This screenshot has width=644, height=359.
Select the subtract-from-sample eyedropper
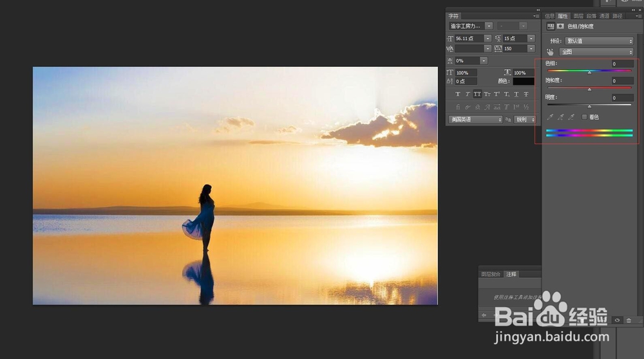(571, 117)
